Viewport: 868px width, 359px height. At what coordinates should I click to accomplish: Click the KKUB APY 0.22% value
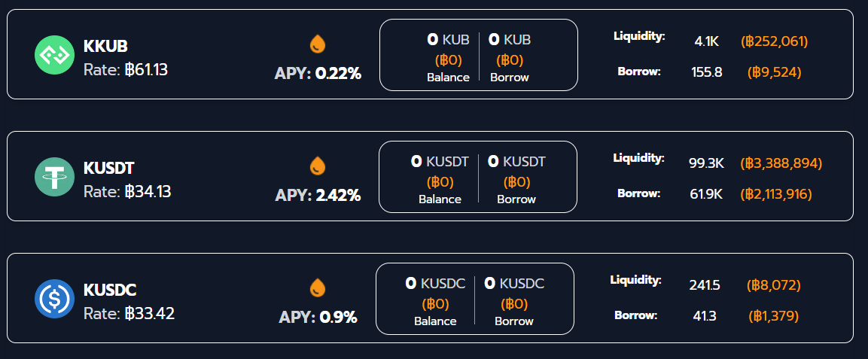pyautogui.click(x=338, y=74)
